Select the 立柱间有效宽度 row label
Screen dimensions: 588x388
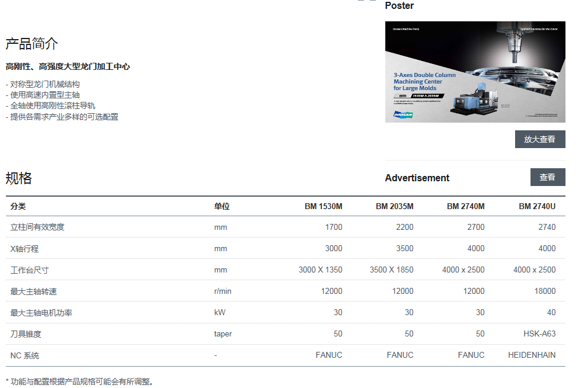point(37,227)
